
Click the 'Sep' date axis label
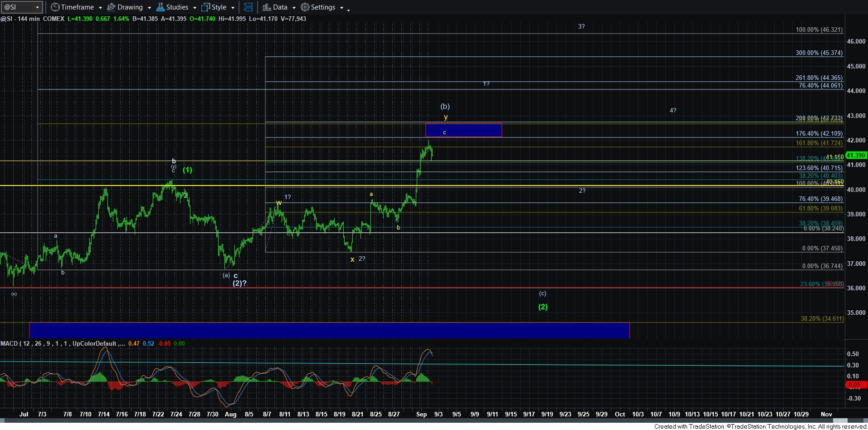pos(421,414)
